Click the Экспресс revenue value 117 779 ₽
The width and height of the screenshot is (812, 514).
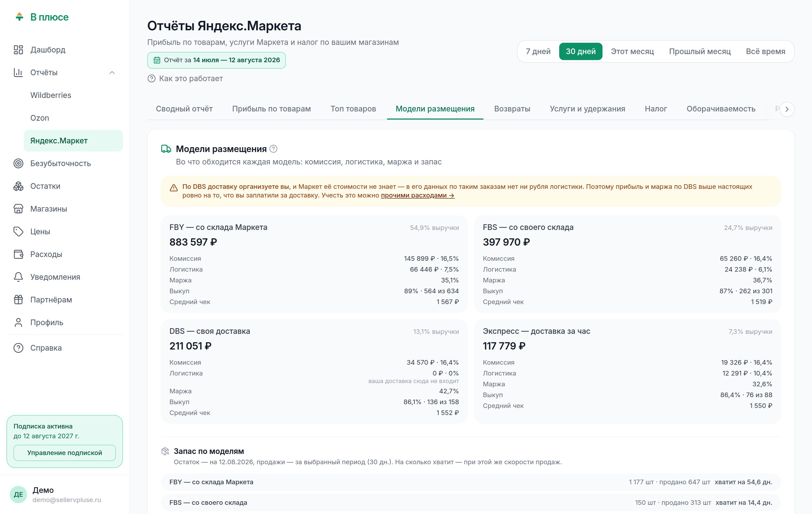pos(504,346)
